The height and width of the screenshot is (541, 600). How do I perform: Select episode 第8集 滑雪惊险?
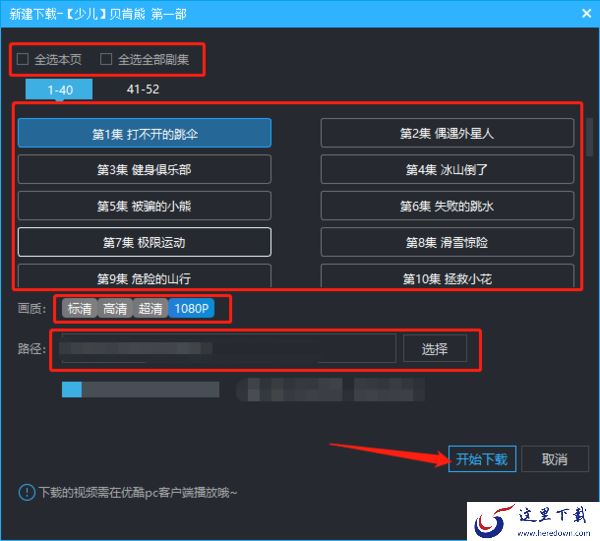447,242
